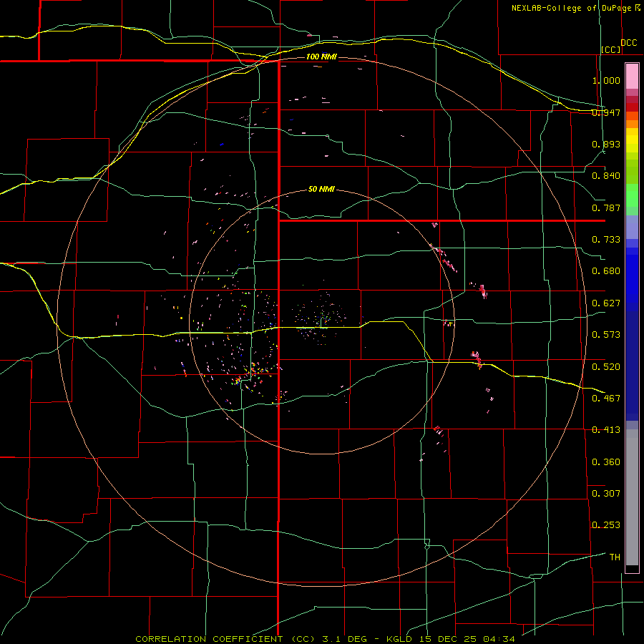Pick the periwinkle colorbar segment
The width and height of the screenshot is (644, 644).
632,227
